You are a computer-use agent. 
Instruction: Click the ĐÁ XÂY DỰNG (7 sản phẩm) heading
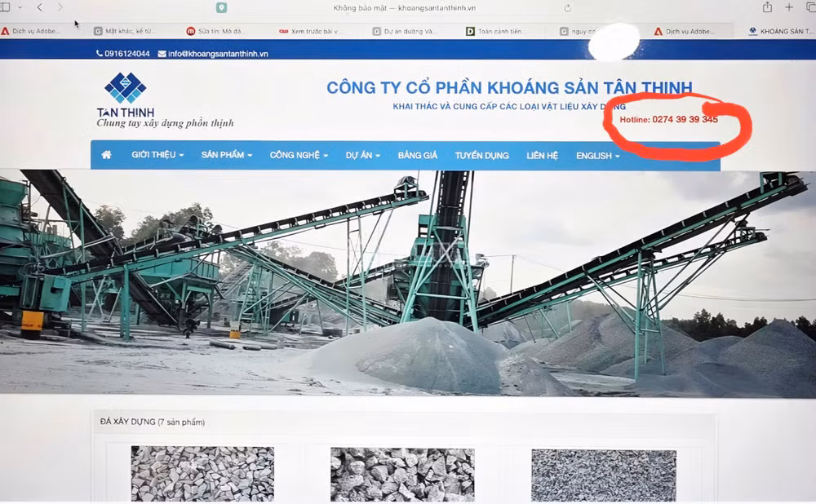[x=153, y=422]
